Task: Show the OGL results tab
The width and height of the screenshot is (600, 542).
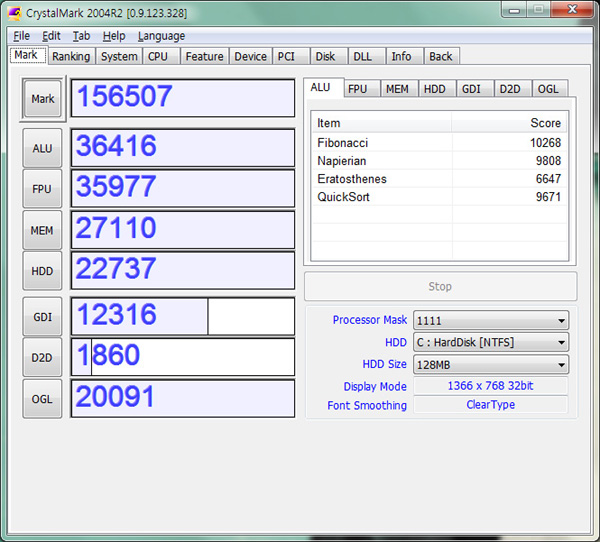Action: [548, 89]
